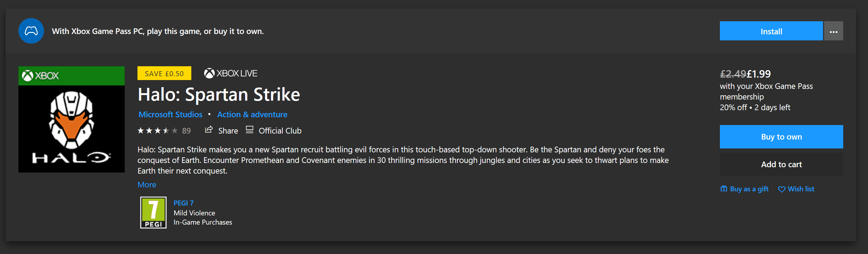Click the Halo Spartan Strike box art
The height and width of the screenshot is (254, 868).
pos(72,119)
